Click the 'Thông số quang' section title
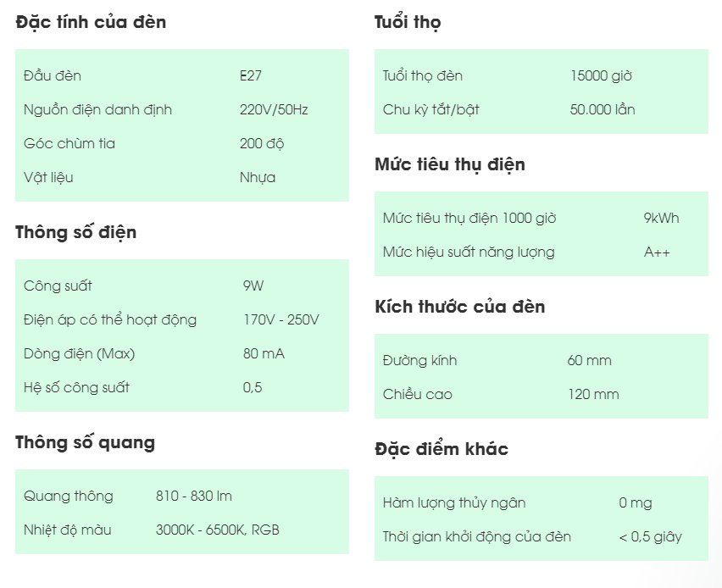 pyautogui.click(x=85, y=442)
